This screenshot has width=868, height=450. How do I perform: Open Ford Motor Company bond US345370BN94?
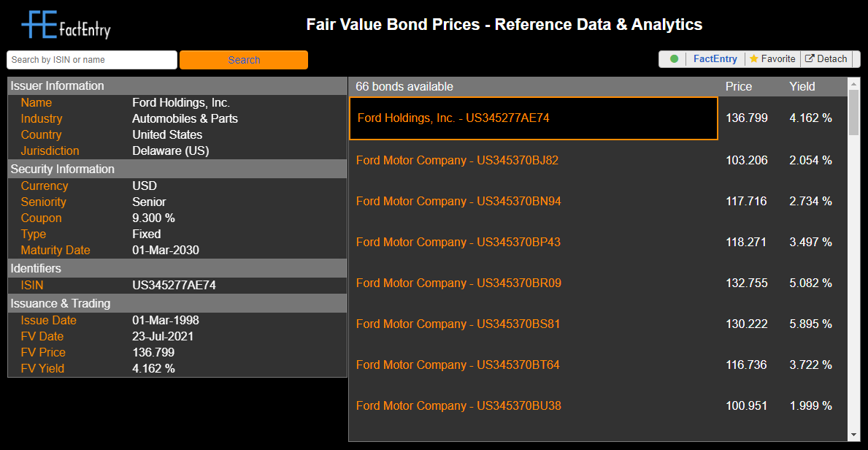458,201
